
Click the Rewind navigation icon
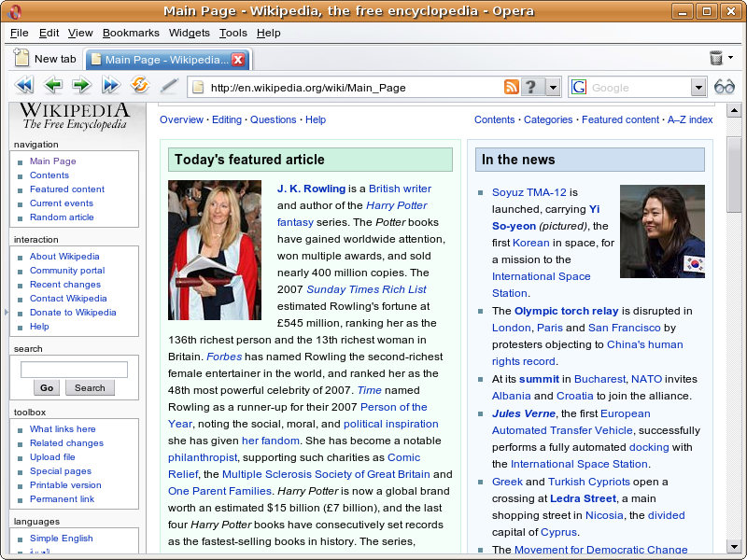click(x=24, y=86)
